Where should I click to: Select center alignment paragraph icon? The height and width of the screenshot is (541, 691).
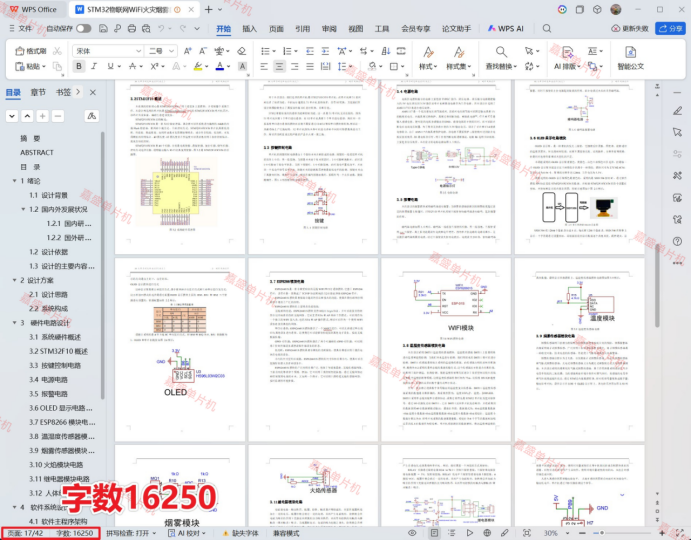click(x=279, y=66)
